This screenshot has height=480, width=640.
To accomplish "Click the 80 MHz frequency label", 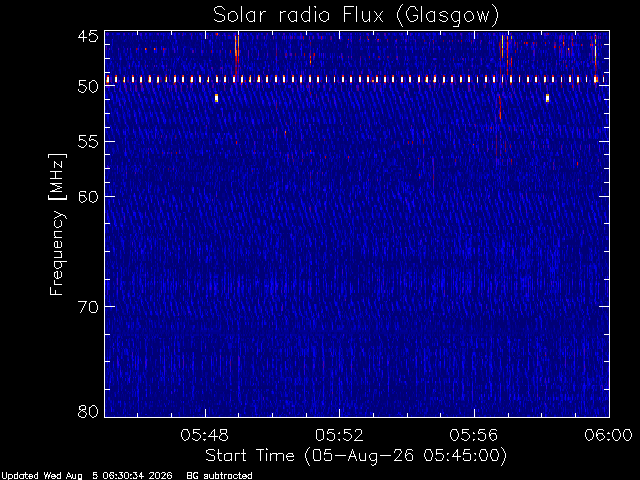I will tap(88, 411).
